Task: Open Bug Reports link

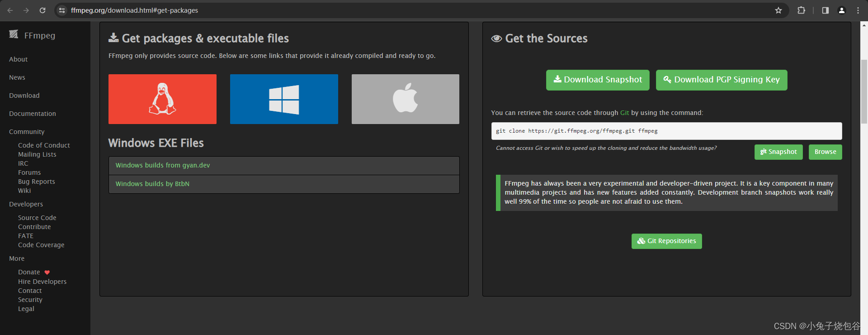Action: click(37, 182)
